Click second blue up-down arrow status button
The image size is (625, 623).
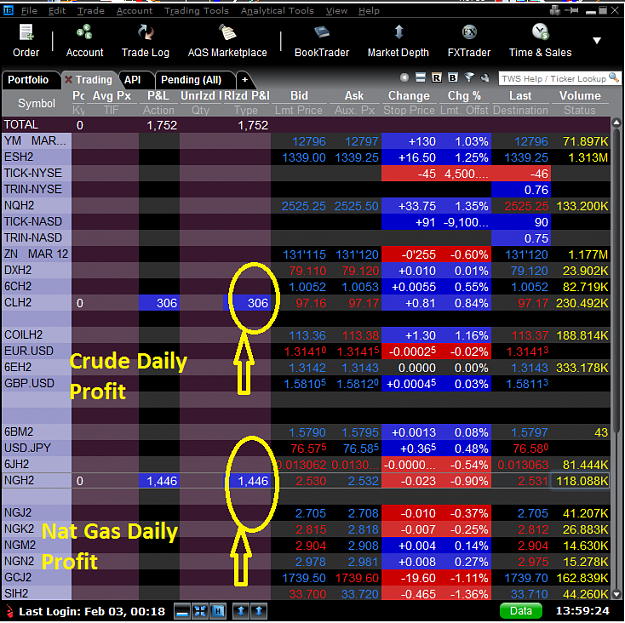(259, 611)
